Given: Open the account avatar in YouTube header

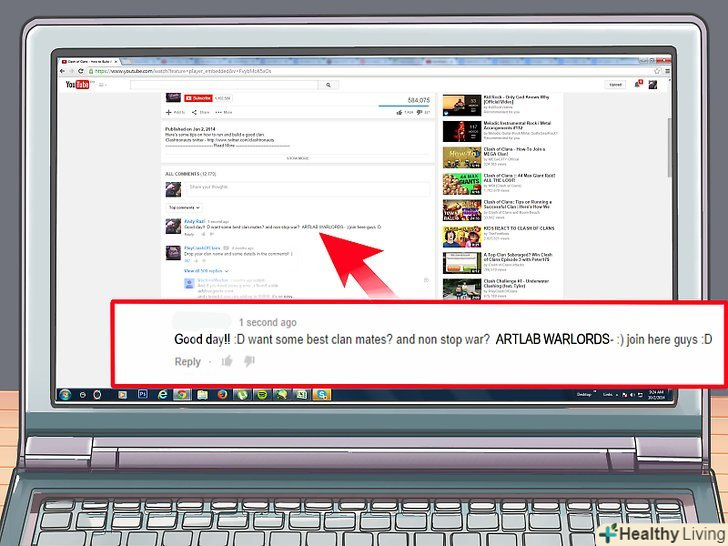Looking at the screenshot, I should (653, 84).
